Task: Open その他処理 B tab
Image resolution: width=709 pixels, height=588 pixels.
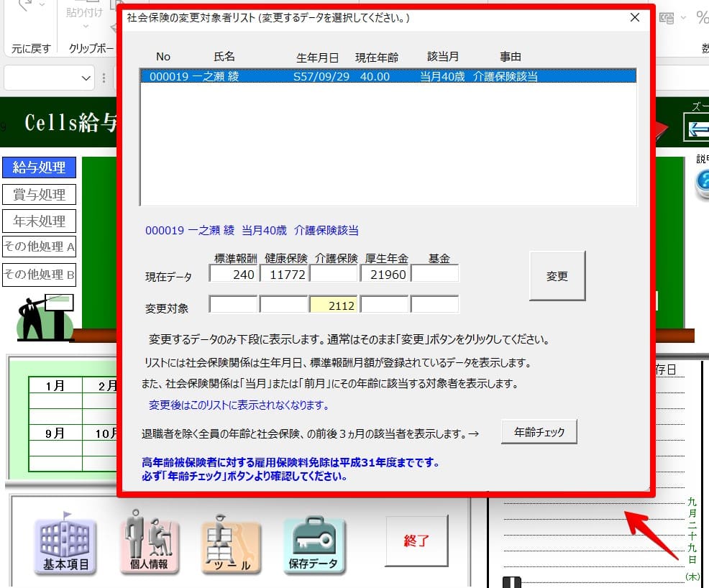Action: pos(39,275)
